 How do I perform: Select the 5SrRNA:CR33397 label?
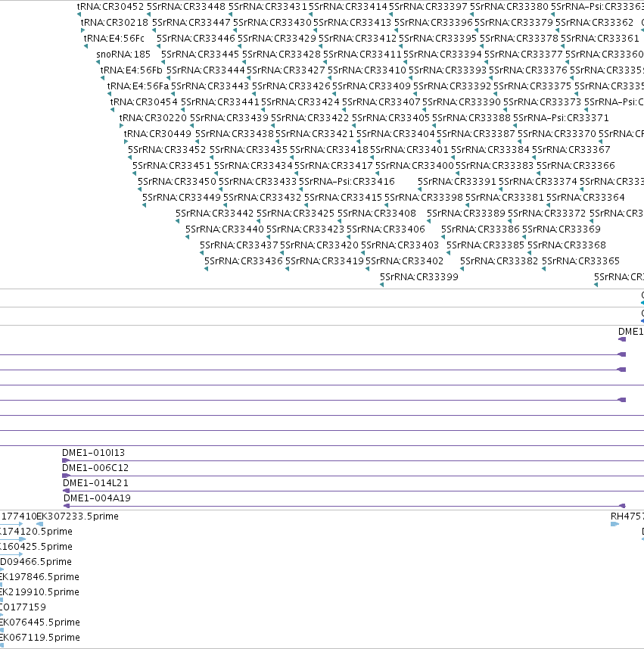pyautogui.click(x=428, y=7)
